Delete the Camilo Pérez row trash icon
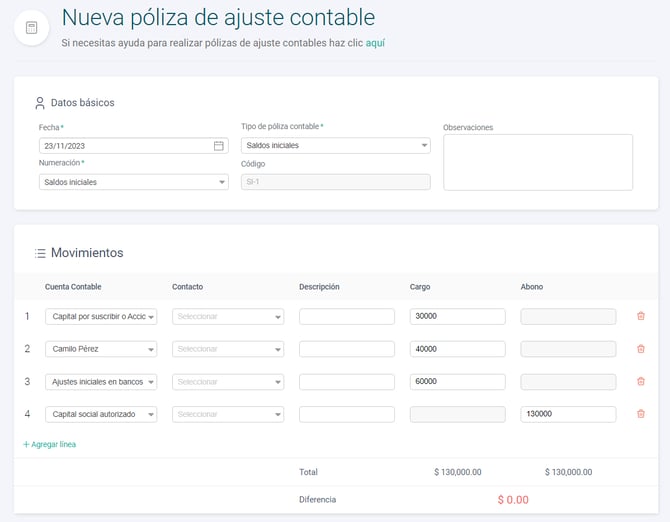 (641, 349)
